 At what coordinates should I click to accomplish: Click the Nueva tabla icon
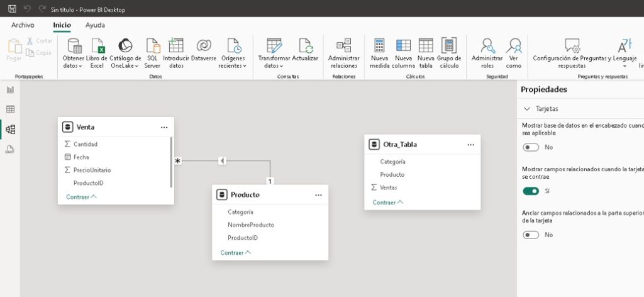[426, 46]
